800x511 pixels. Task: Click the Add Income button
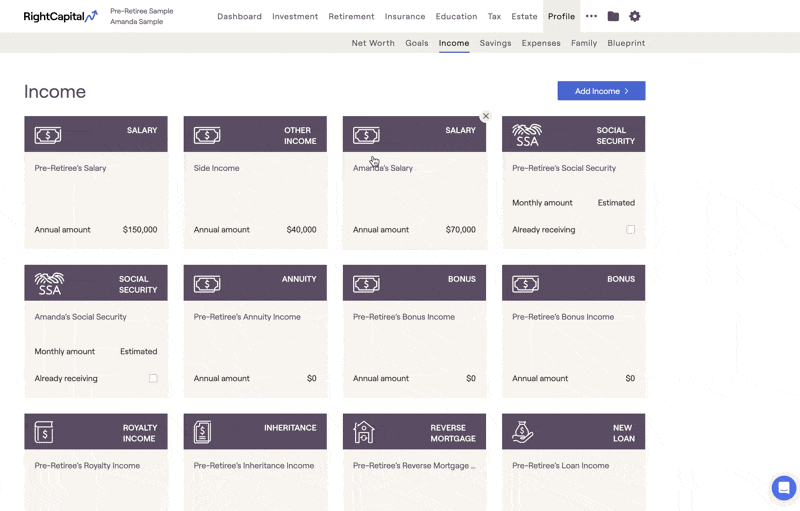point(601,91)
